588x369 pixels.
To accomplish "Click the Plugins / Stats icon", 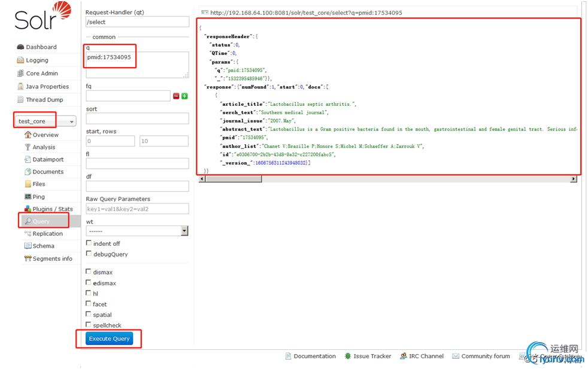I will (28, 209).
